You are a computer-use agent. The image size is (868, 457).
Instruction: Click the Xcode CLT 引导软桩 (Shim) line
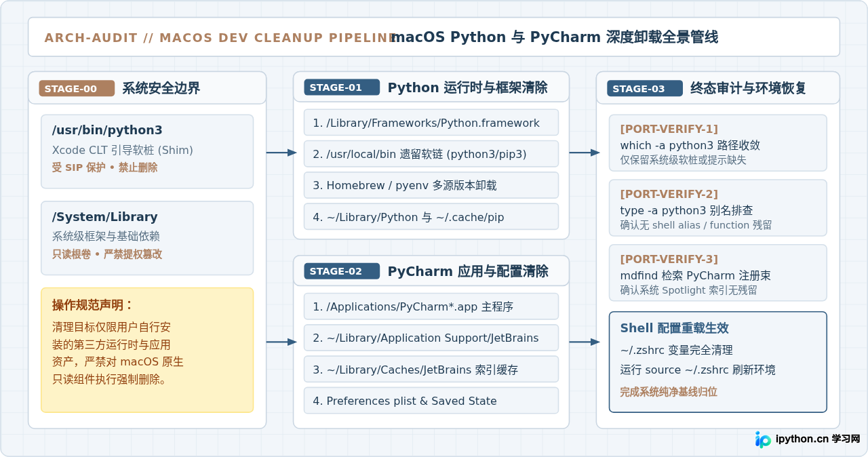coord(123,150)
